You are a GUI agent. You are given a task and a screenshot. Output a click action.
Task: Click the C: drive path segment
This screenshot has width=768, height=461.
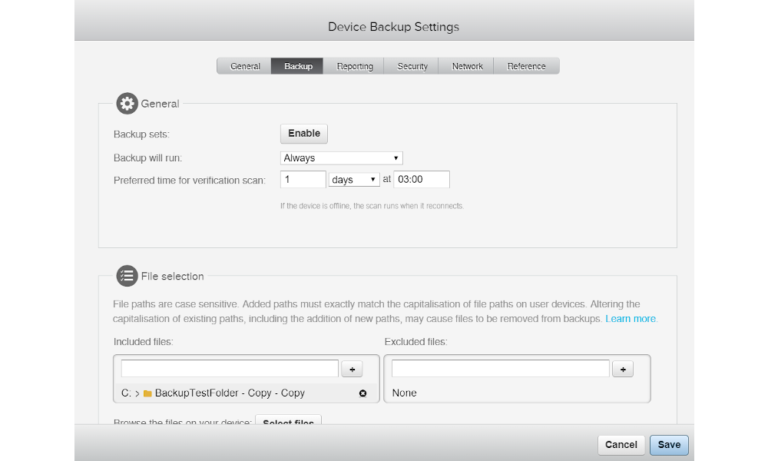(x=126, y=393)
